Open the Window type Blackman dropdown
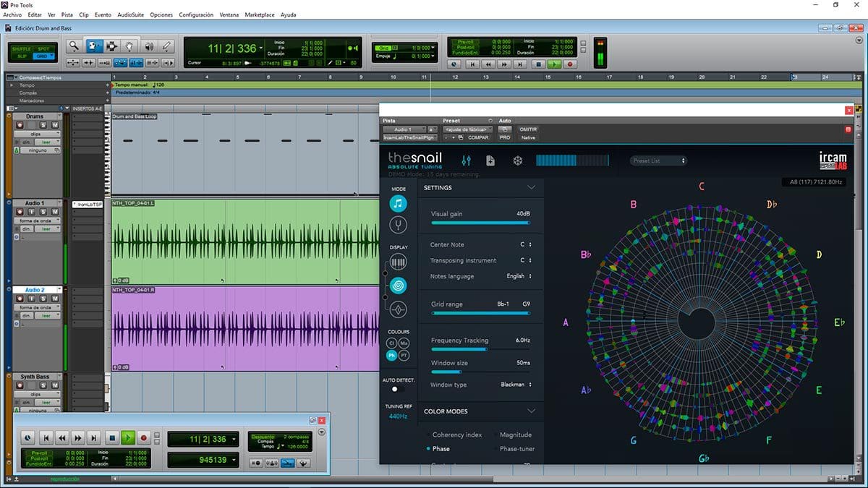Viewport: 868px width, 488px height. tap(516, 385)
